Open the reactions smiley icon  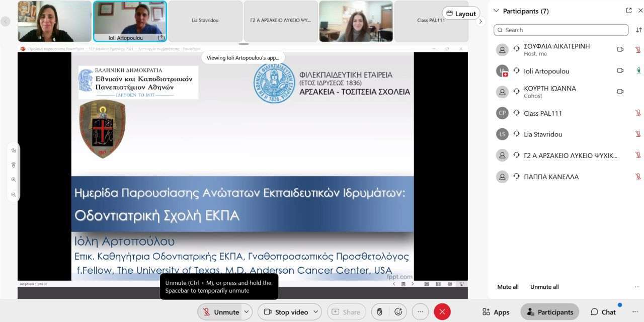[398, 312]
